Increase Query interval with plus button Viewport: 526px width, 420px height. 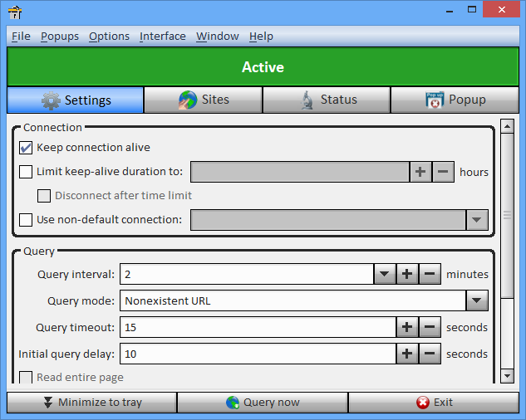point(407,274)
